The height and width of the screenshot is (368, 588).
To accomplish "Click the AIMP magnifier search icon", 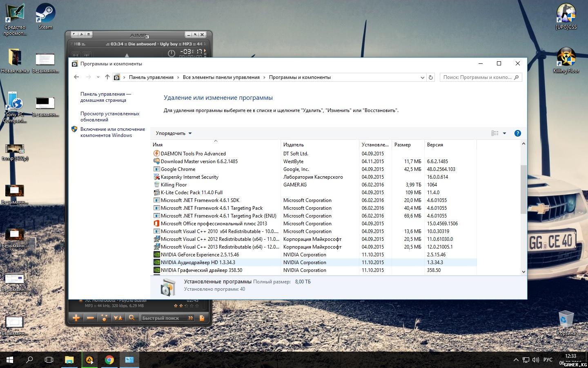I will click(x=131, y=318).
